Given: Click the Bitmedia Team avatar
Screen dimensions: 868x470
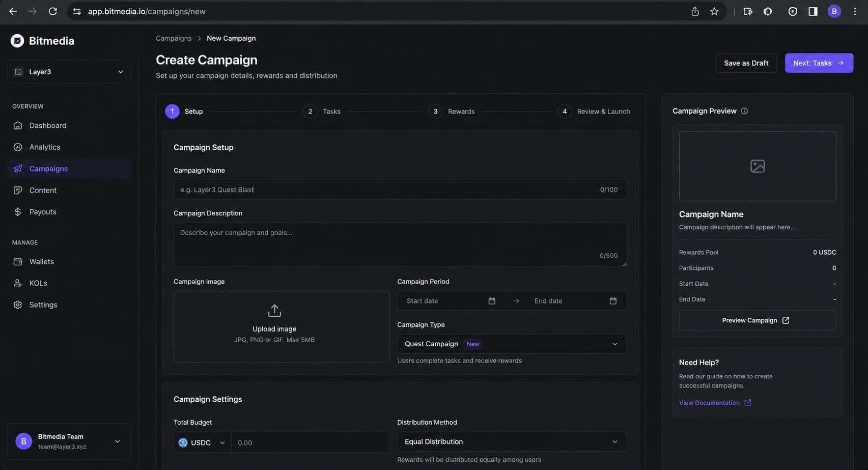Looking at the screenshot, I should tap(23, 441).
